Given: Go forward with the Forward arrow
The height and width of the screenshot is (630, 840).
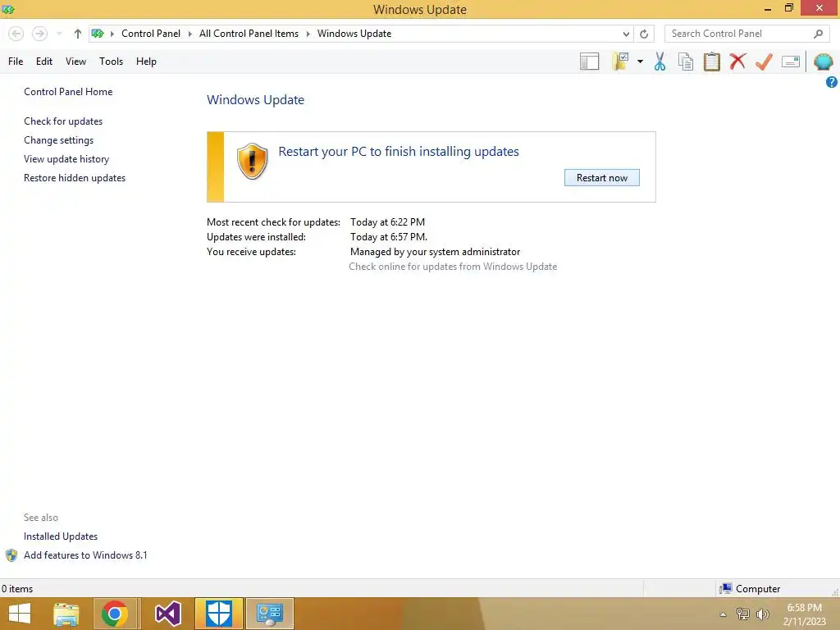Looking at the screenshot, I should tap(39, 34).
